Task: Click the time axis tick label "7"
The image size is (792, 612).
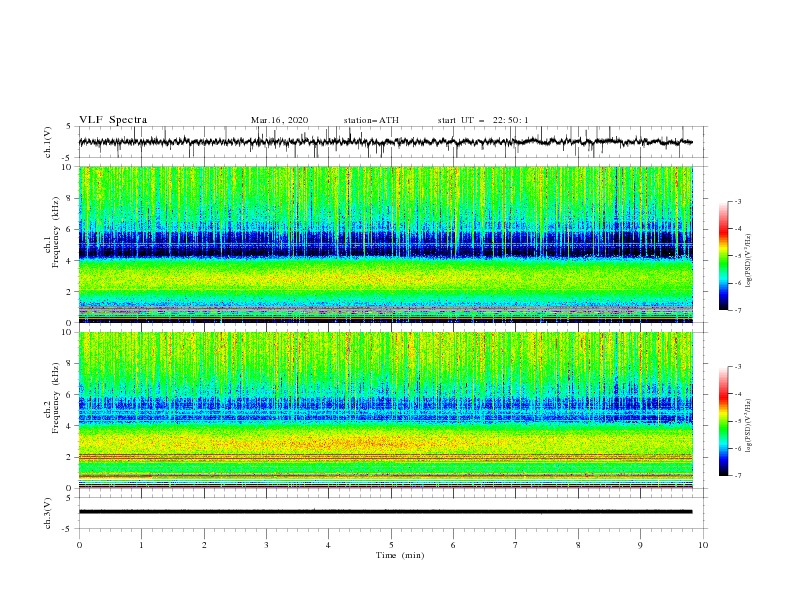Action: click(516, 545)
